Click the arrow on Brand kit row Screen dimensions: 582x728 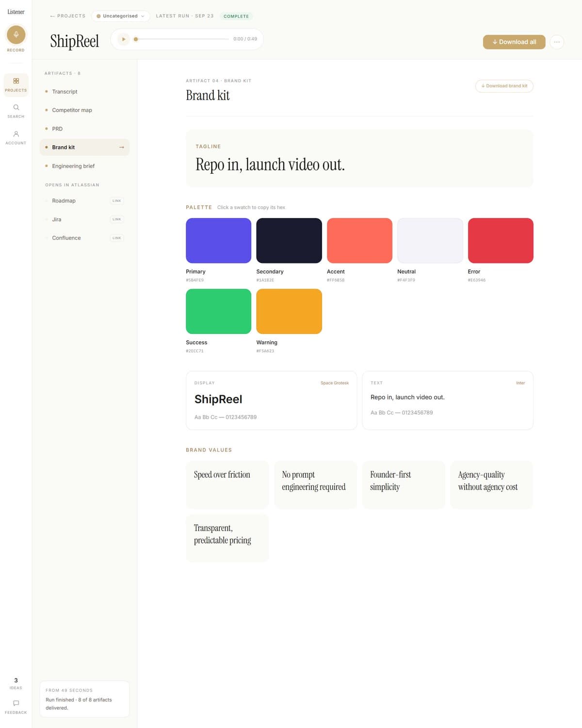[121, 147]
